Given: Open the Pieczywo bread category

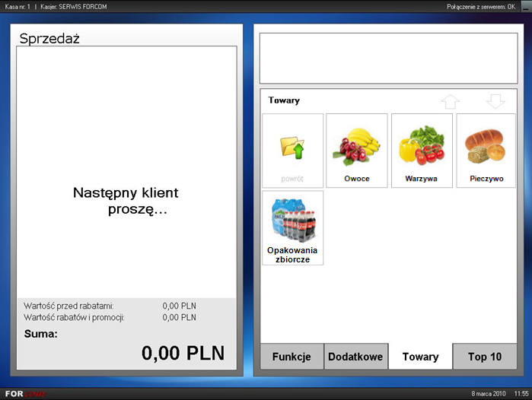Looking at the screenshot, I should coord(486,151).
